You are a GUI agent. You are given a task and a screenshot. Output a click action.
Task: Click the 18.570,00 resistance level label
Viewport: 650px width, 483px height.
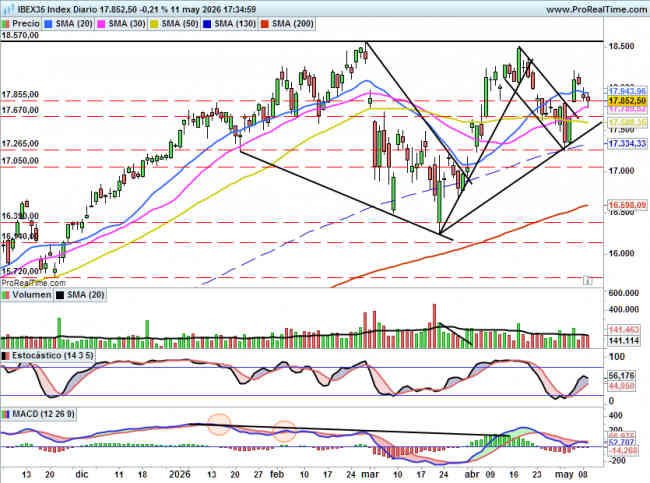click(20, 36)
